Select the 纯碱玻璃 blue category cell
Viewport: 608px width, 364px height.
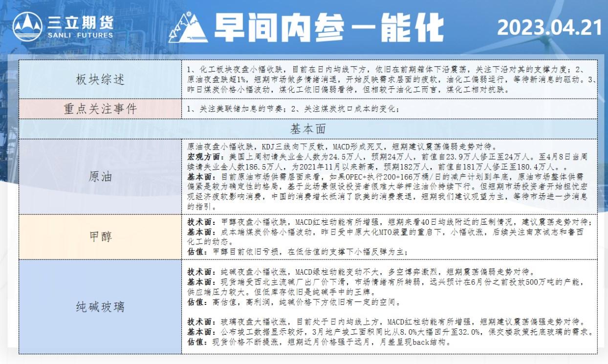coord(100,306)
